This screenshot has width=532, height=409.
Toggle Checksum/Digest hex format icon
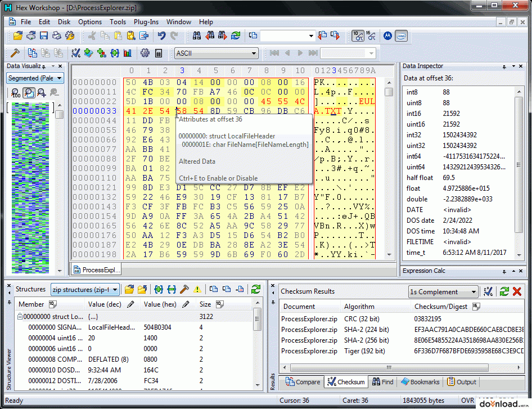pos(476,306)
